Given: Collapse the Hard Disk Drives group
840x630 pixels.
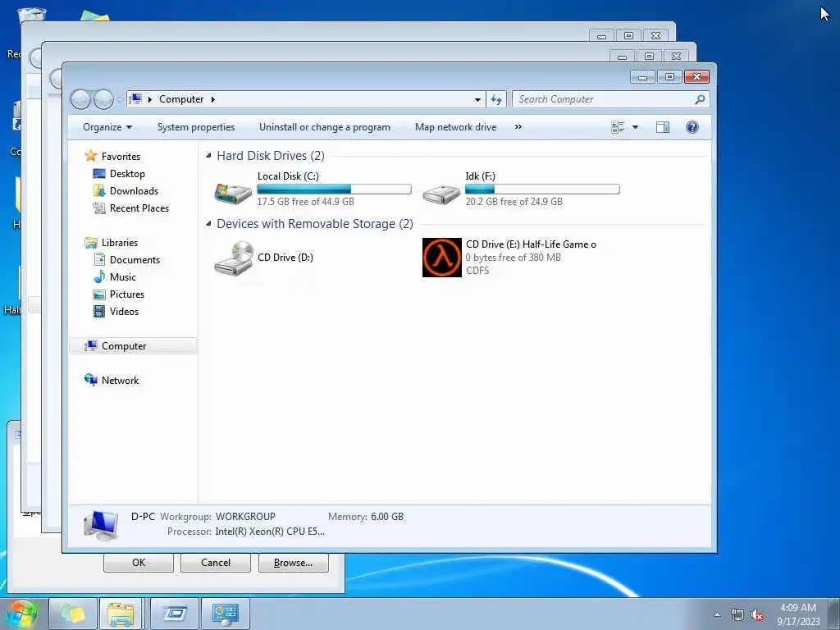Looking at the screenshot, I should pyautogui.click(x=208, y=155).
